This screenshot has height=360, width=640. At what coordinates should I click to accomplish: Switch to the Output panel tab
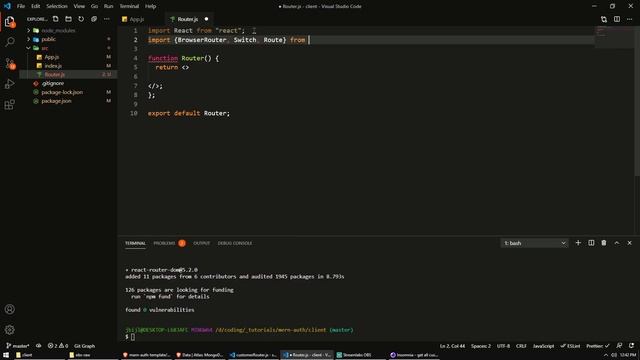pyautogui.click(x=201, y=243)
